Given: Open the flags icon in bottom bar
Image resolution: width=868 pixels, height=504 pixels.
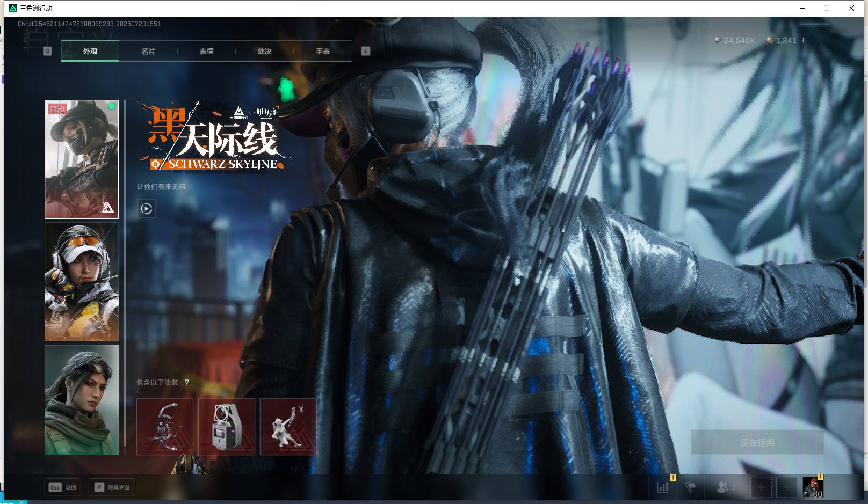Looking at the screenshot, I should pyautogui.click(x=690, y=487).
